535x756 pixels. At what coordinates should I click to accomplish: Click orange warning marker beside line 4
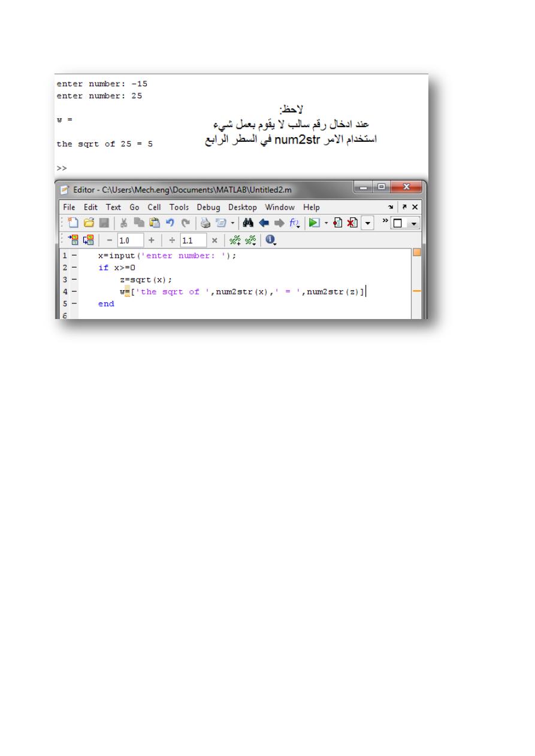[417, 291]
